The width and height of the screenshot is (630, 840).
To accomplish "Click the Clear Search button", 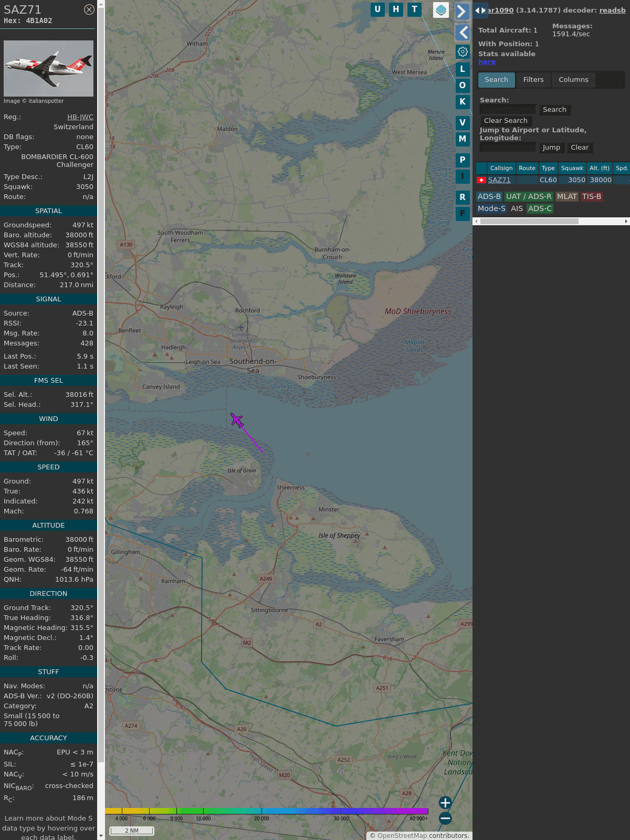I will (x=506, y=121).
